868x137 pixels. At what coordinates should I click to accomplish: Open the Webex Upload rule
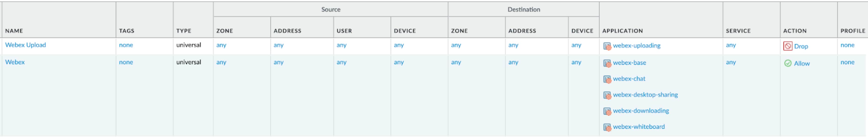point(25,45)
